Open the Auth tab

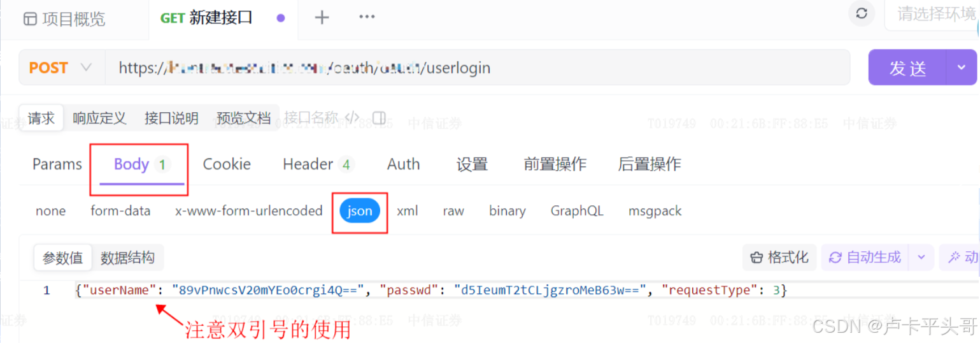click(404, 164)
